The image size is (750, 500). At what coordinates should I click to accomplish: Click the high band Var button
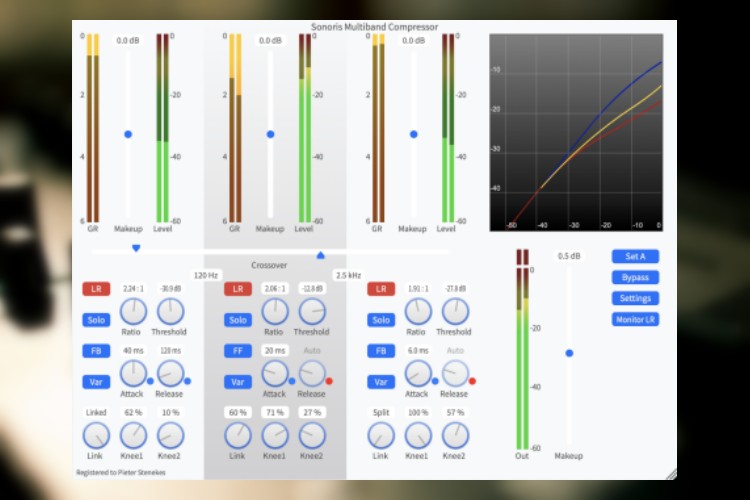click(x=381, y=382)
